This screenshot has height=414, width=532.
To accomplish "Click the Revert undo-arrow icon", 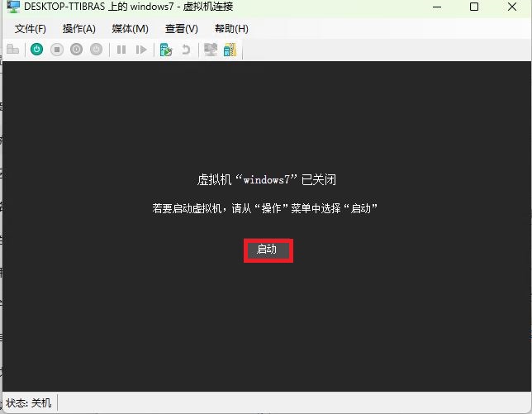I will coord(186,50).
